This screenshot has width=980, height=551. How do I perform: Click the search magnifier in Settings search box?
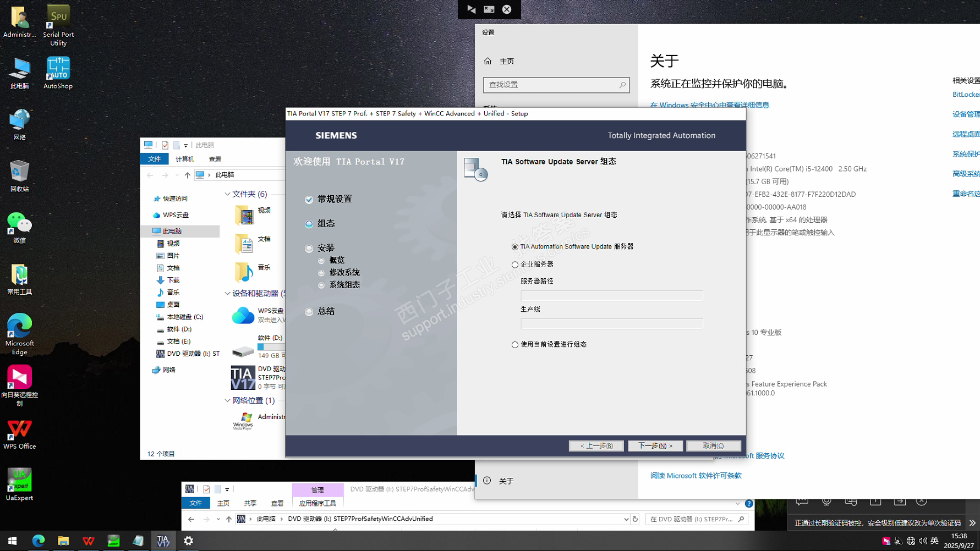coord(622,85)
